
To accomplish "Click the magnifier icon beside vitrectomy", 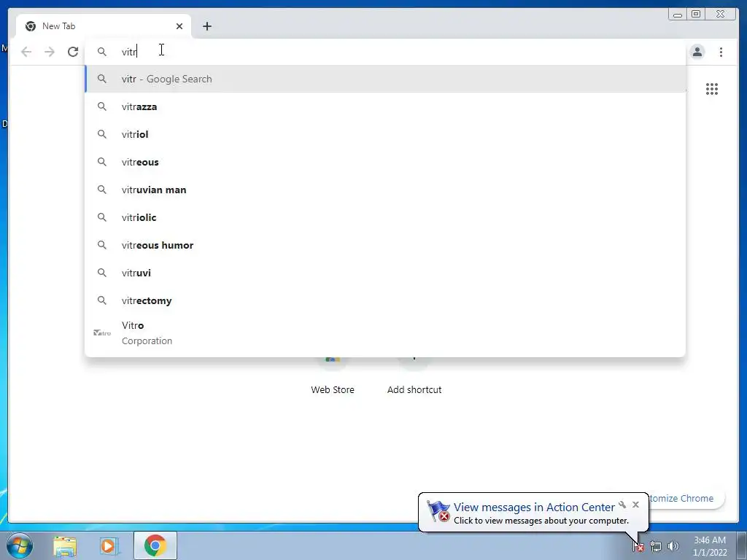I will click(x=102, y=300).
